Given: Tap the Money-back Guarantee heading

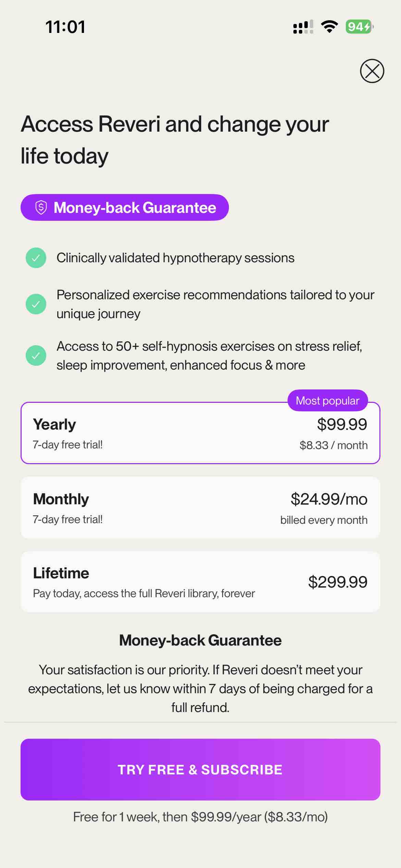Looking at the screenshot, I should (200, 640).
